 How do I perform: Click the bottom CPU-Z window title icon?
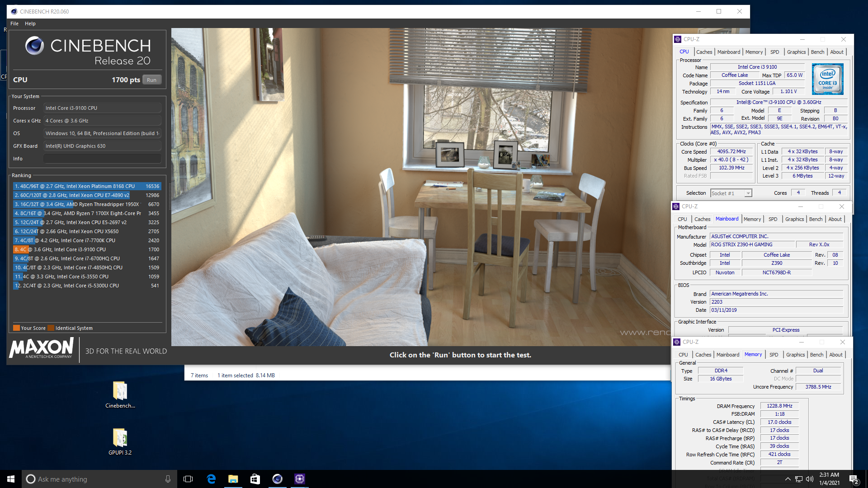pyautogui.click(x=677, y=342)
